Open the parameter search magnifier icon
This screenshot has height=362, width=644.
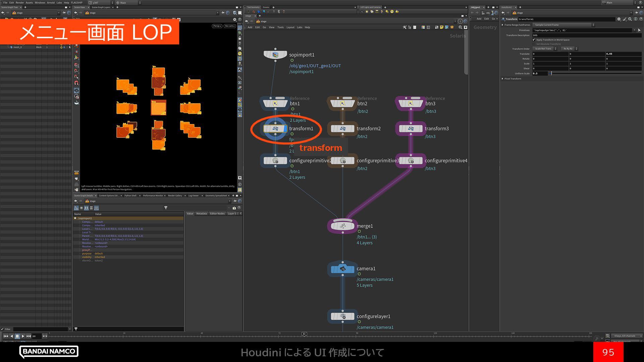click(x=630, y=19)
